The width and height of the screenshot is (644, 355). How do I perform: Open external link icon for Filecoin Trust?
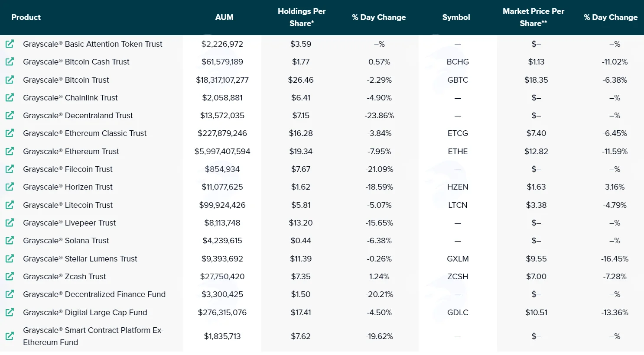coord(10,169)
